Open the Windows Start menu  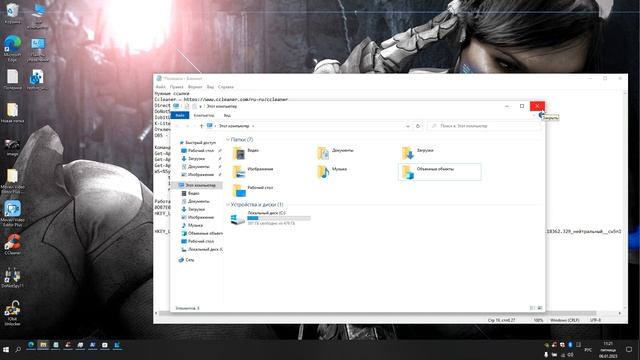tap(6, 350)
